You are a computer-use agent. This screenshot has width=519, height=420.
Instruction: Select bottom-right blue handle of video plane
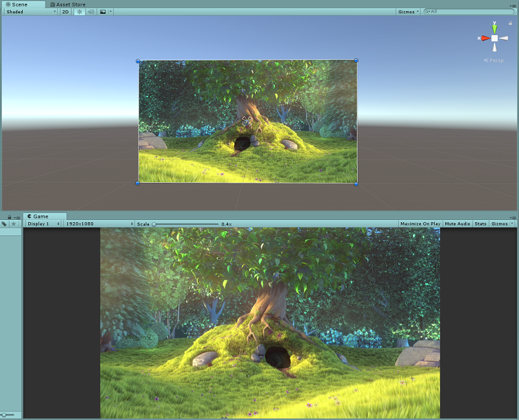coord(356,184)
